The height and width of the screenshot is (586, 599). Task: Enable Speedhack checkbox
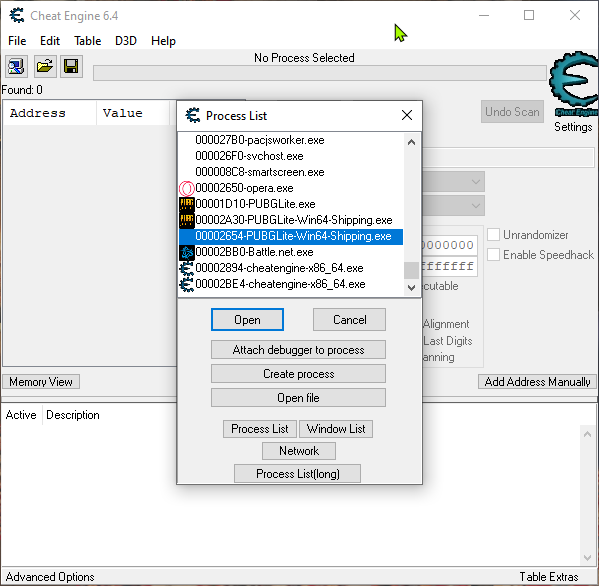coord(493,254)
